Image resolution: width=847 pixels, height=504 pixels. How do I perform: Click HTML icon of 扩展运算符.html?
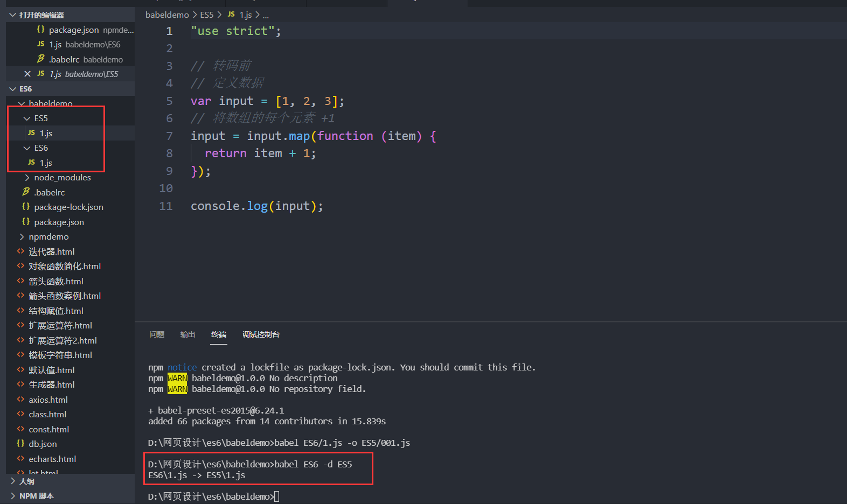20,325
